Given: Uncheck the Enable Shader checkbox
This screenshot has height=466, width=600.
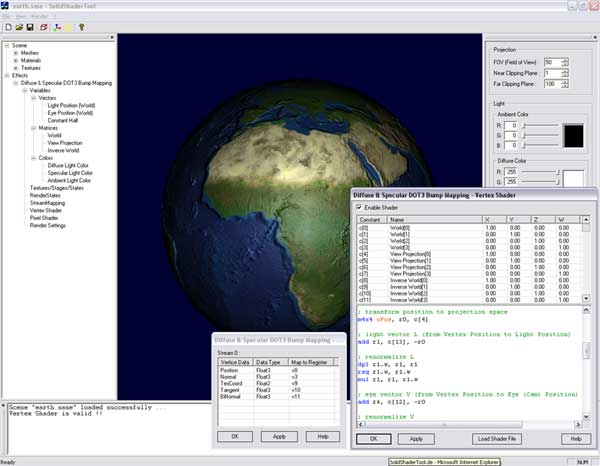Looking at the screenshot, I should pyautogui.click(x=359, y=207).
